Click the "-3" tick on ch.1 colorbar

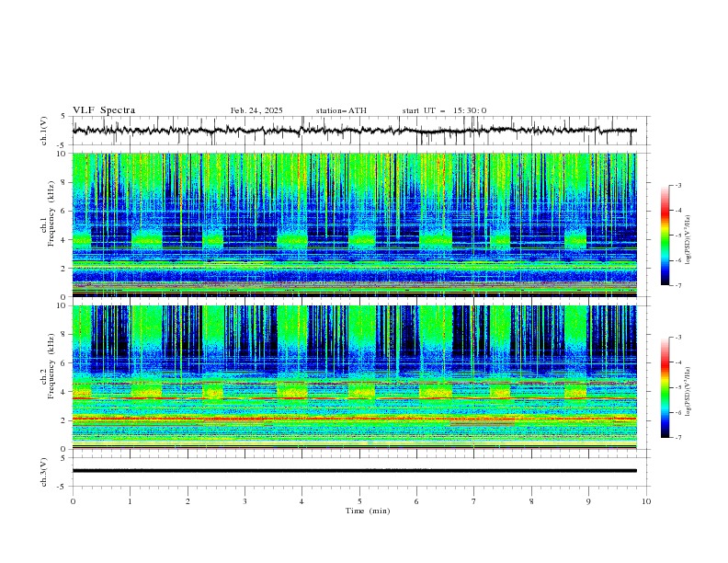point(677,185)
